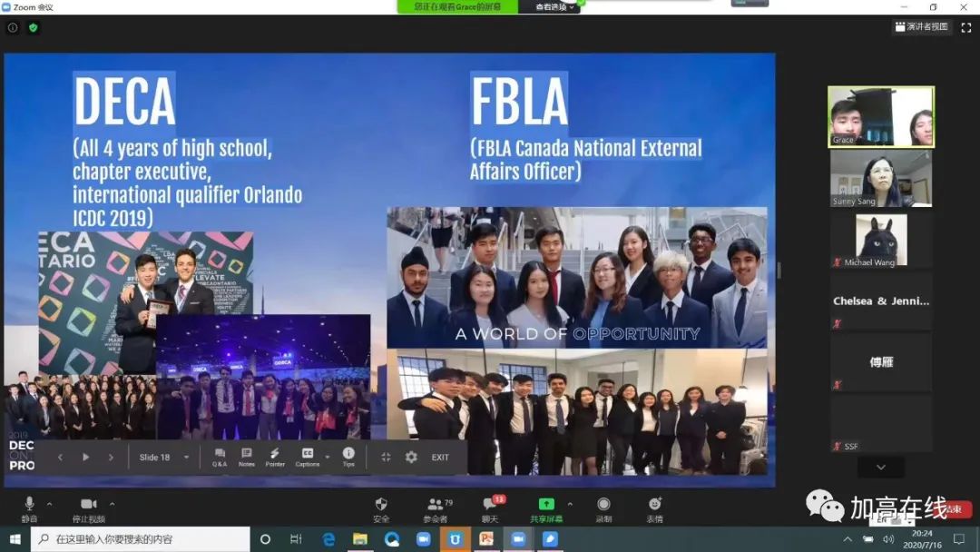Open the Participants panel

tap(436, 508)
